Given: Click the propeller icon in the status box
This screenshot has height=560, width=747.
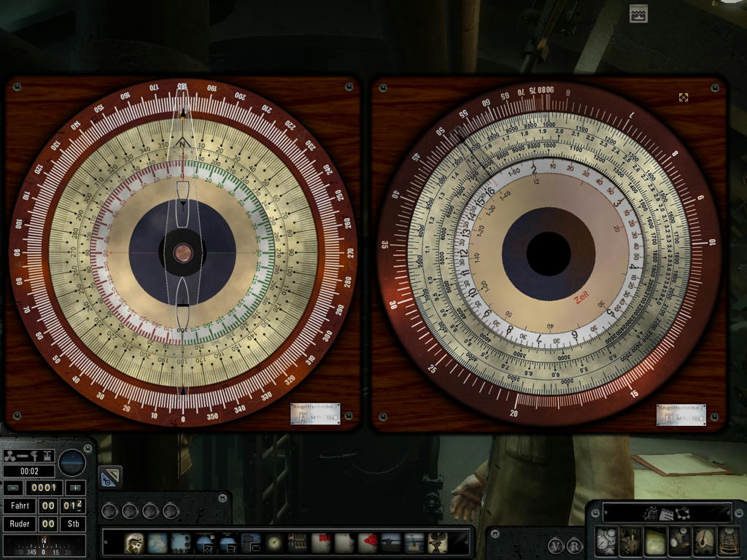Looking at the screenshot, I should point(9,456).
